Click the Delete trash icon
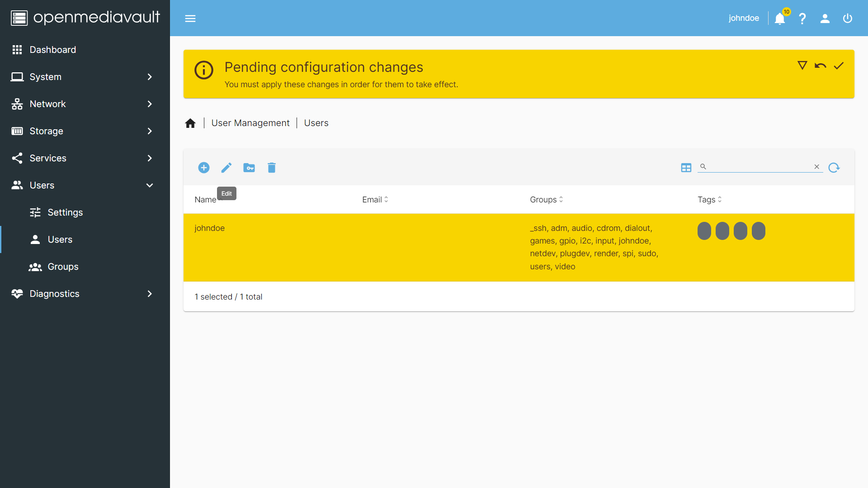Viewport: 868px width, 488px height. pos(272,168)
